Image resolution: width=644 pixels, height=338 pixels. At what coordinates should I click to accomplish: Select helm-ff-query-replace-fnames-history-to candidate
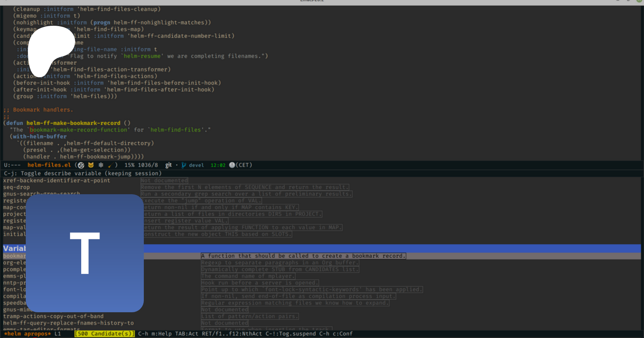68,323
